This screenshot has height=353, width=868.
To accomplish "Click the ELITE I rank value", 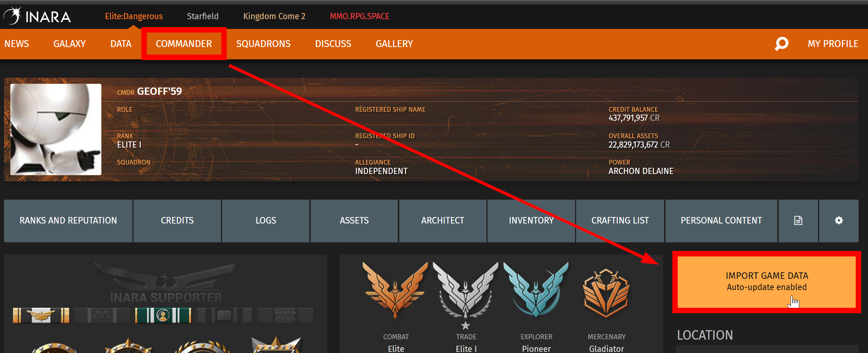I will coord(129,145).
